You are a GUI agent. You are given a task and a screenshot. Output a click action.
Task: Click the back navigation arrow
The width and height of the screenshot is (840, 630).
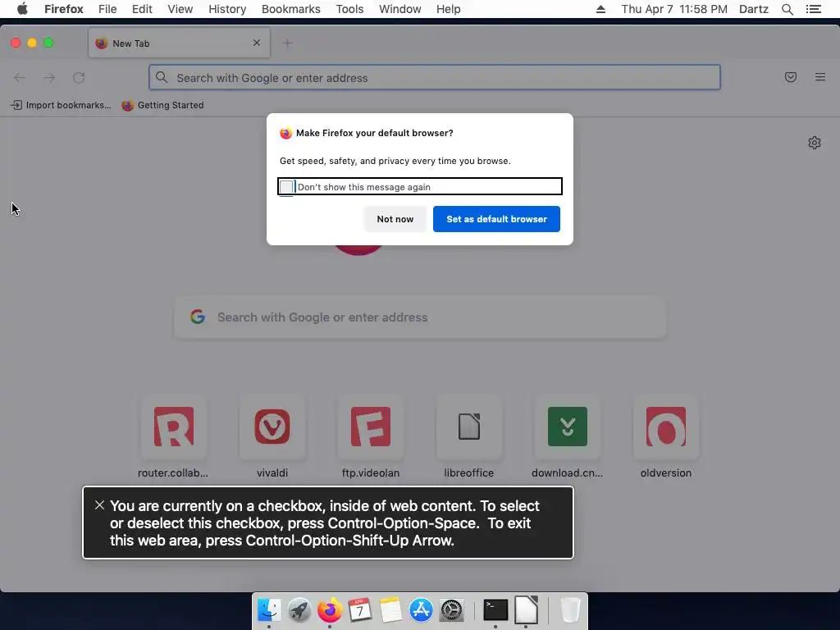(20, 78)
